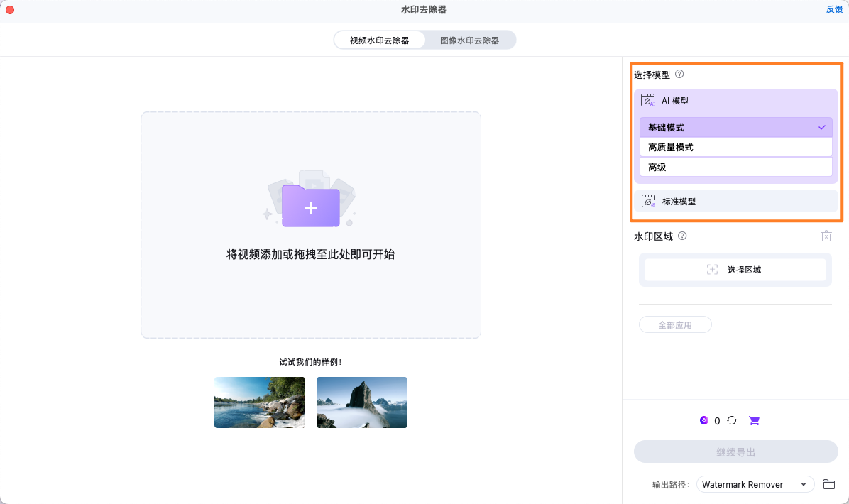Click the 水印区域 help question mark
The image size is (849, 504).
pyautogui.click(x=682, y=236)
